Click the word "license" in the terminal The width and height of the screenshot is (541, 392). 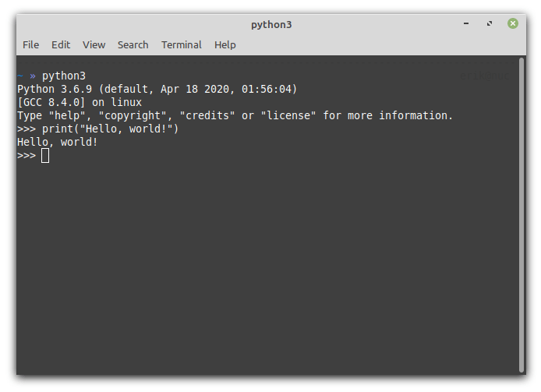pyautogui.click(x=288, y=115)
